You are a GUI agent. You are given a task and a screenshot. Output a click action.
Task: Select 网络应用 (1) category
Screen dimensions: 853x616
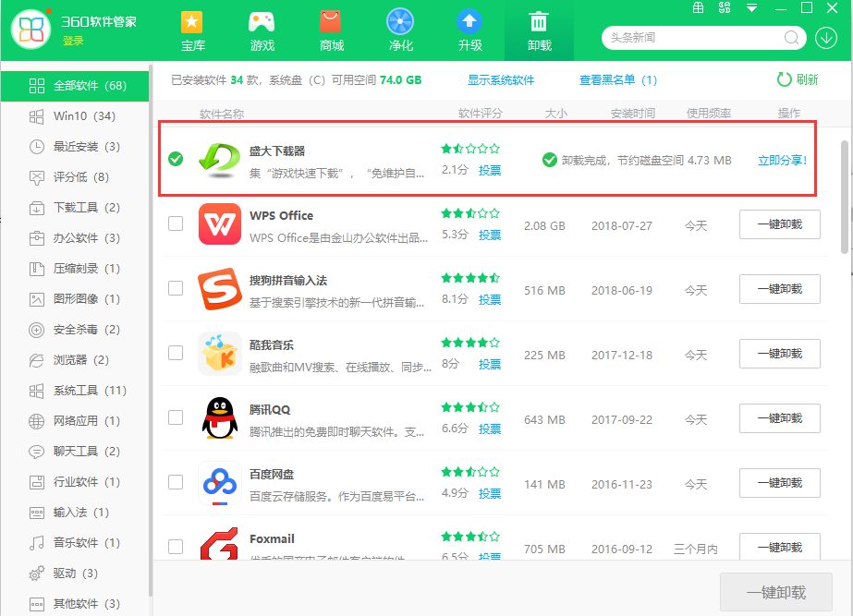75,421
